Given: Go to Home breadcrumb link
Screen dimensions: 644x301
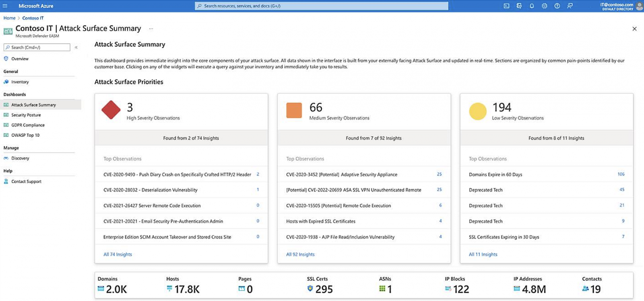Looking at the screenshot, I should point(10,18).
